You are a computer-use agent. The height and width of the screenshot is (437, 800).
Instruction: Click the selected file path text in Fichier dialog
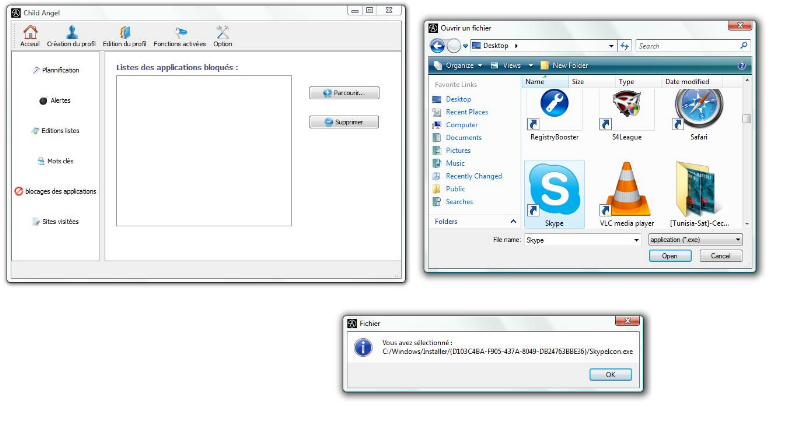tap(507, 351)
